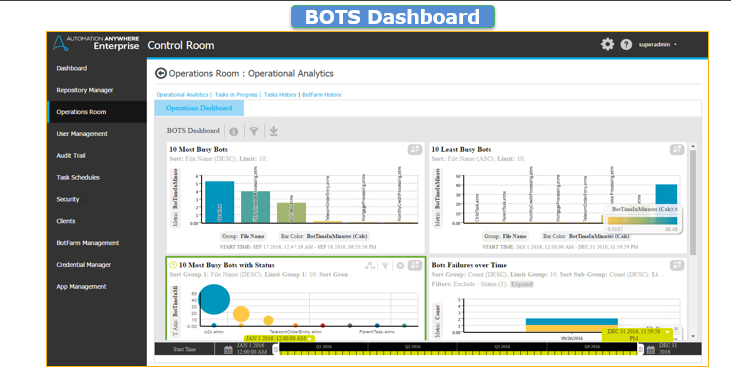Download the BOTS Dashboard via arrow icon
The image size is (731, 374).
[x=274, y=132]
